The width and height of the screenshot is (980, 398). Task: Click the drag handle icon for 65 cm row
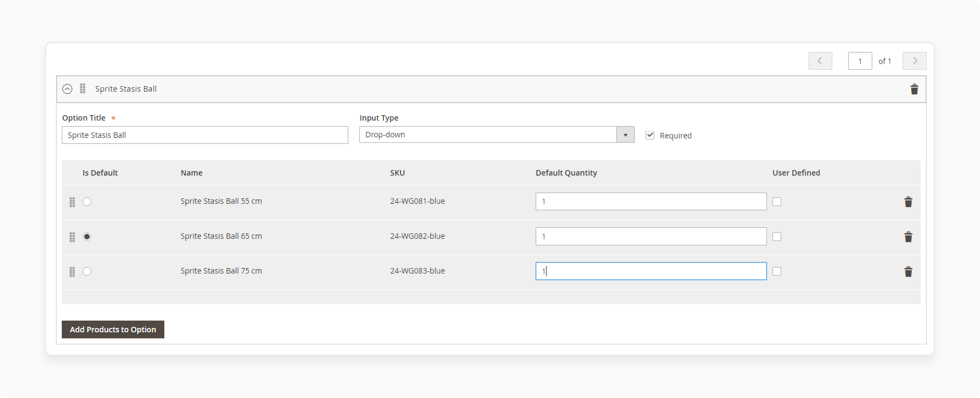tap(72, 236)
